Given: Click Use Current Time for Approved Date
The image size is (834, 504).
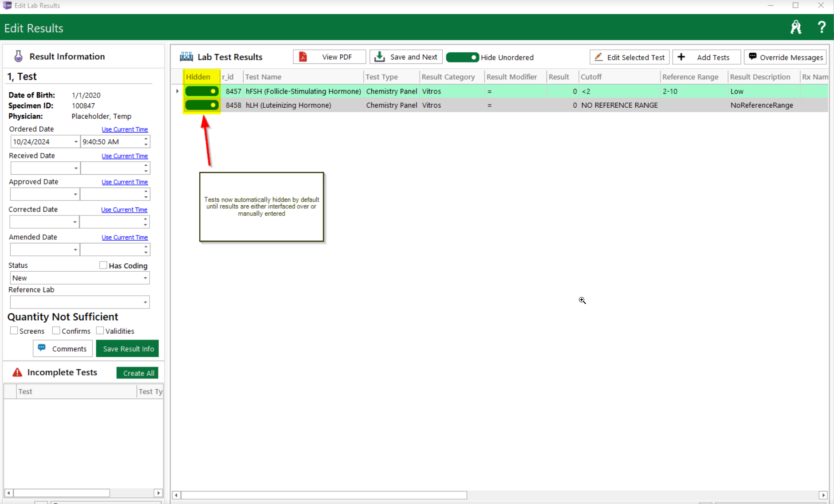Looking at the screenshot, I should point(125,182).
